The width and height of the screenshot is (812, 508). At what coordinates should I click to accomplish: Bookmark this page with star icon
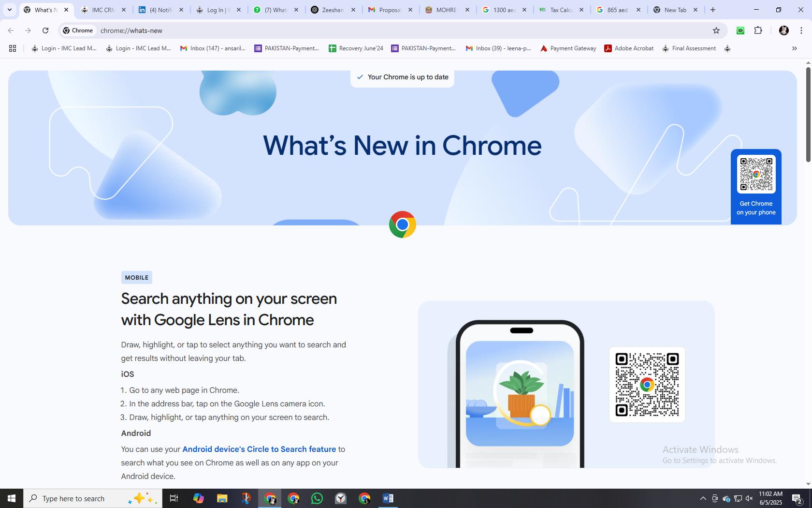click(716, 30)
